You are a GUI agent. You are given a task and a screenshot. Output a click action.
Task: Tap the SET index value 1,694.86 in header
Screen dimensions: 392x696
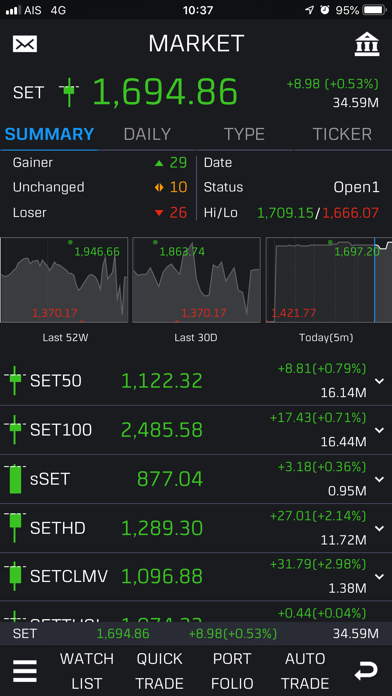pos(165,92)
